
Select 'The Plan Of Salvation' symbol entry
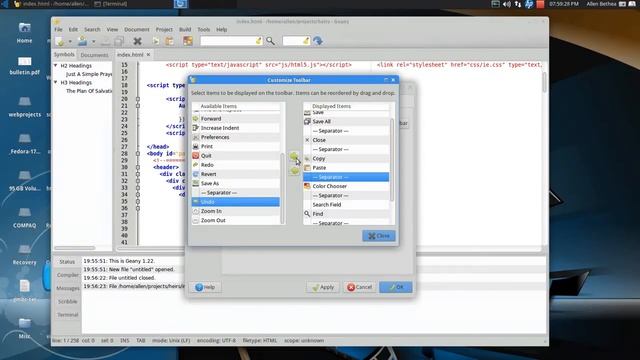pos(89,91)
